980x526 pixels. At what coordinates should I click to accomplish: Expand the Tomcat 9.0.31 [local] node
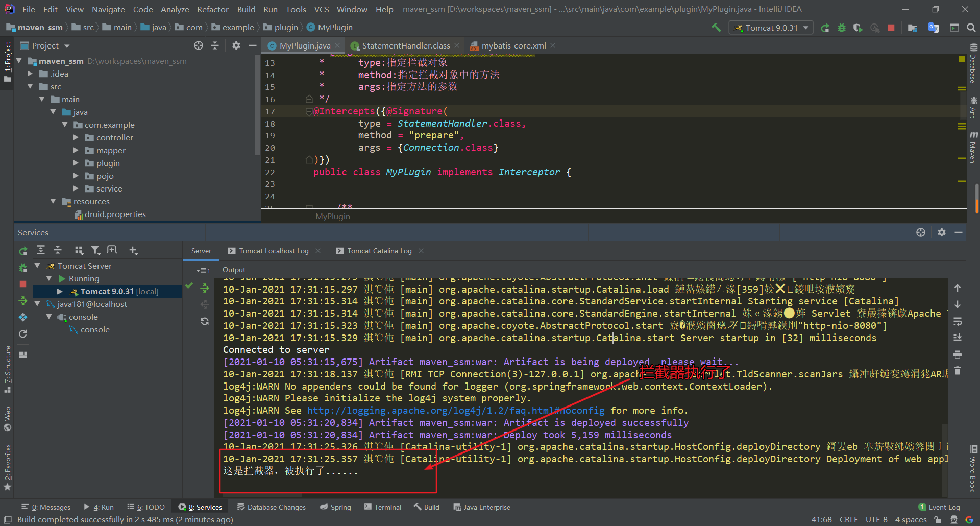60,291
